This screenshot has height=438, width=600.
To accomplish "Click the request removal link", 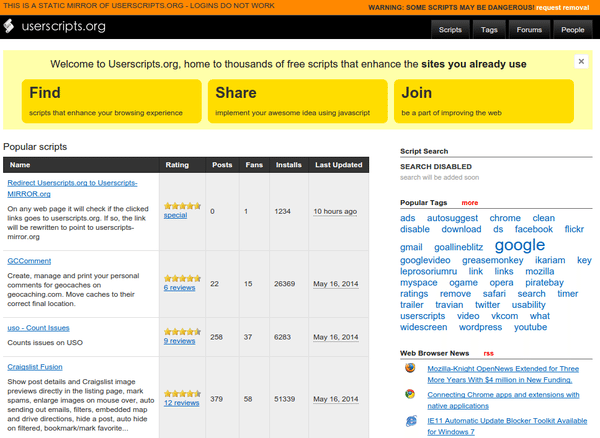I will pos(562,8).
